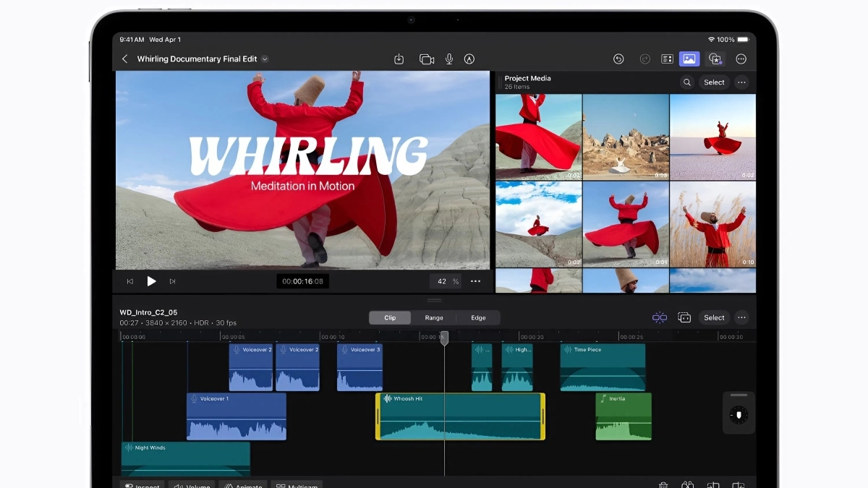868x488 pixels.
Task: Open the viewer options ellipsis menu
Action: click(x=475, y=281)
